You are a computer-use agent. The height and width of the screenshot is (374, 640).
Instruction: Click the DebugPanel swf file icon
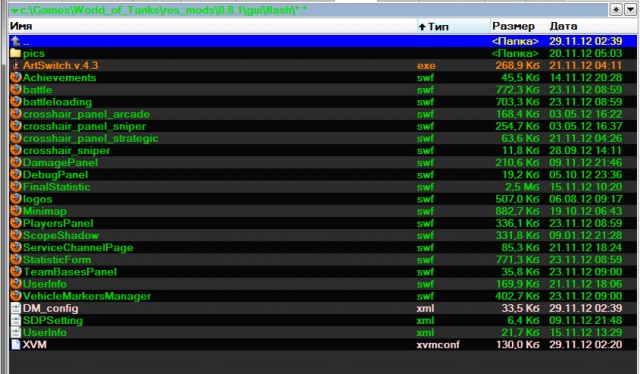(16, 174)
